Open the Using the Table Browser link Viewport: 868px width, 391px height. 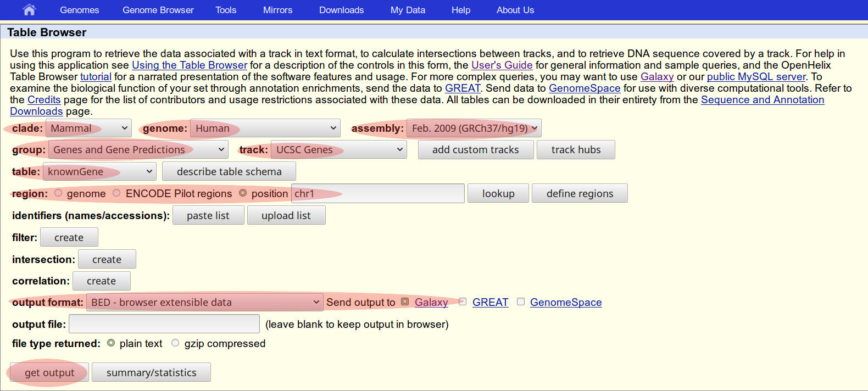[x=190, y=65]
